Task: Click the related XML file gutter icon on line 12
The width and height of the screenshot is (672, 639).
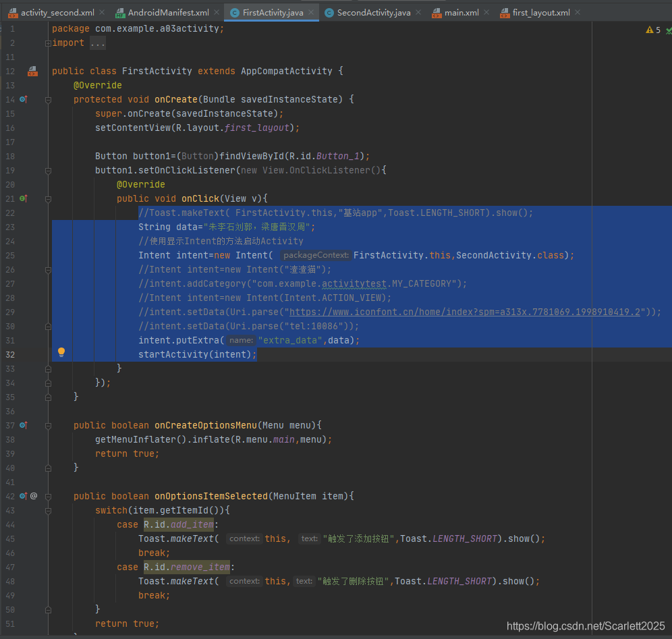Action: tap(32, 71)
